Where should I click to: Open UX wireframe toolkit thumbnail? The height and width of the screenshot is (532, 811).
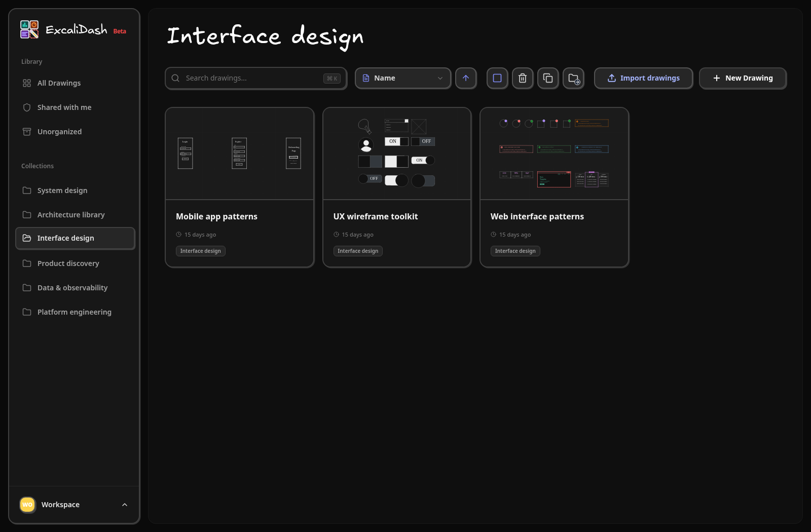click(397, 154)
